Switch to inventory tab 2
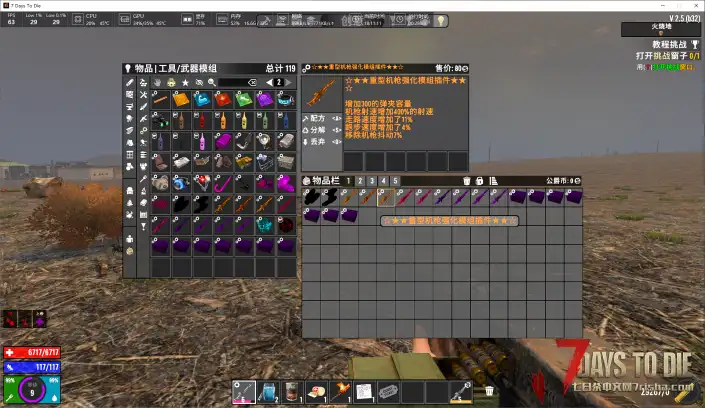Screen dimensions: 705x408 [359, 180]
